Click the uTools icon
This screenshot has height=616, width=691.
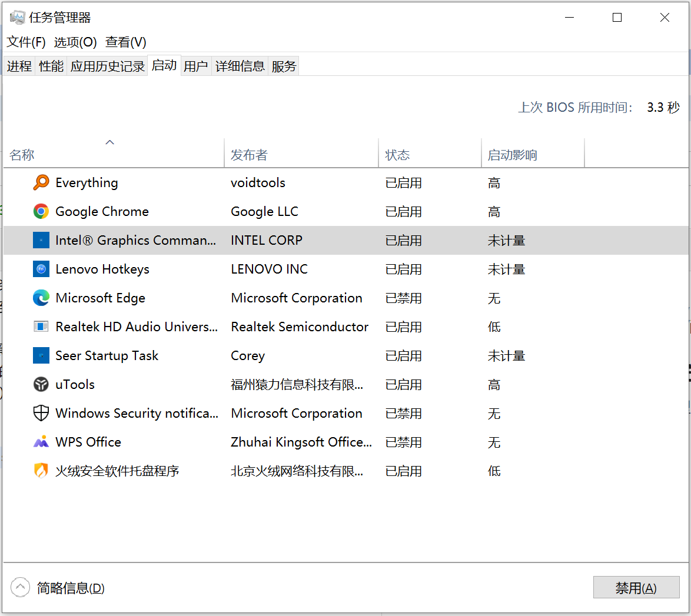41,384
